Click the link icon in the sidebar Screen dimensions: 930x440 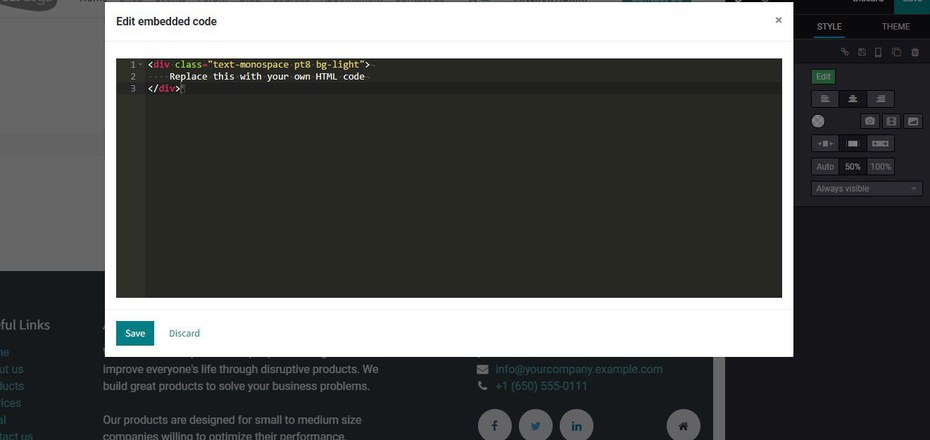pos(845,52)
